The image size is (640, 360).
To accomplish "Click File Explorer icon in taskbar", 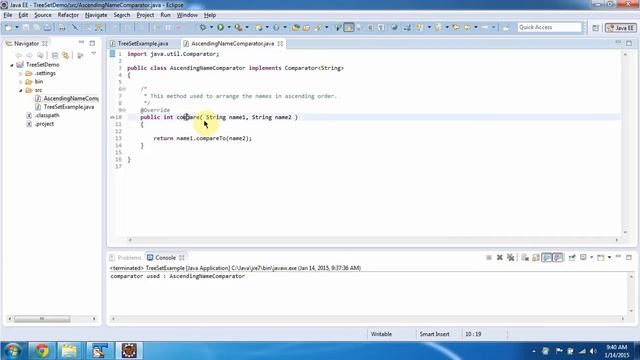I will (x=69, y=350).
